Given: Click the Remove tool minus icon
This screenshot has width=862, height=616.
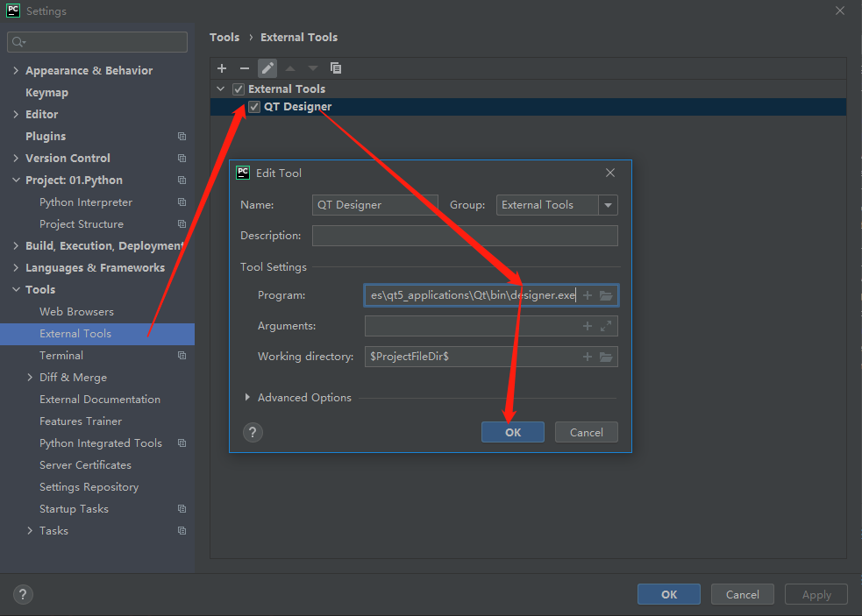Looking at the screenshot, I should pyautogui.click(x=245, y=68).
